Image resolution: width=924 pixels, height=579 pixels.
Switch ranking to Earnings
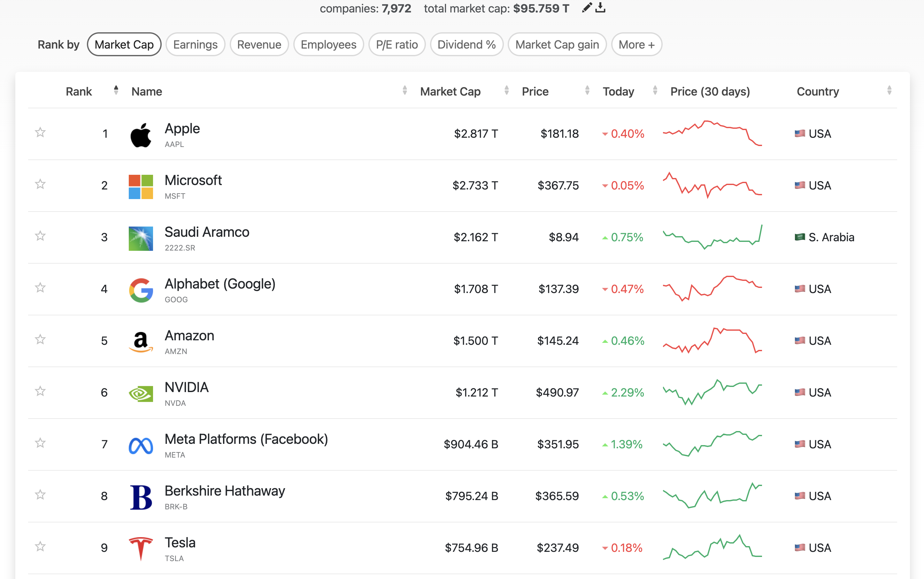pos(195,45)
